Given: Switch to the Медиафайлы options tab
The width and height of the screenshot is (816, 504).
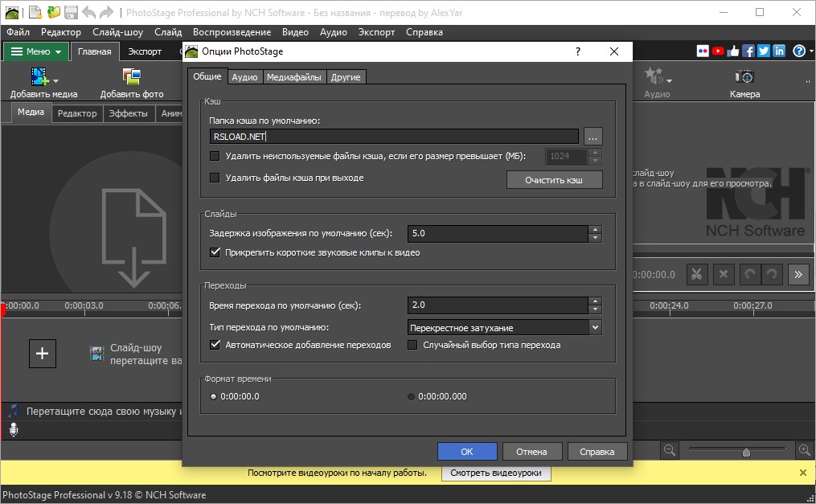Looking at the screenshot, I should 294,77.
